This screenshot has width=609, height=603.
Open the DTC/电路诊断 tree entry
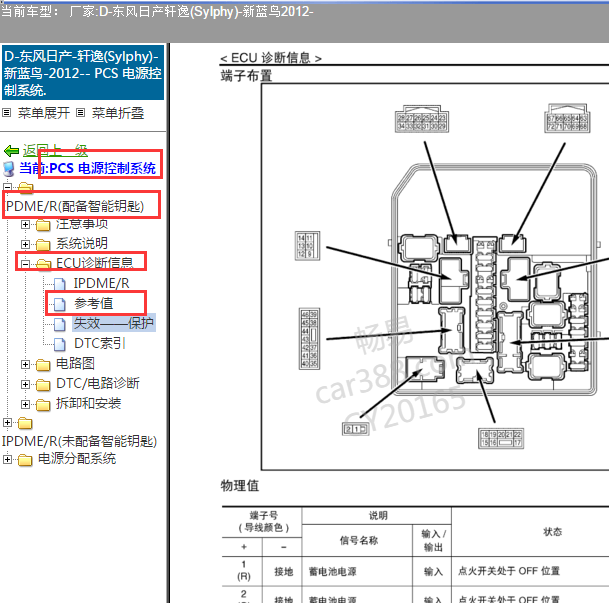coord(98,384)
